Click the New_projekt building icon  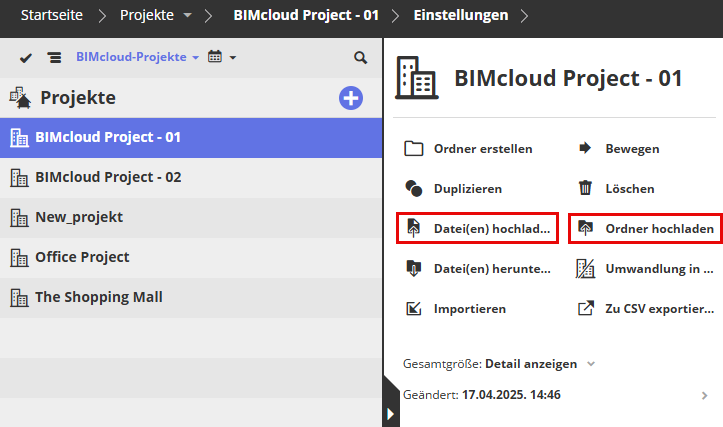[x=19, y=218]
